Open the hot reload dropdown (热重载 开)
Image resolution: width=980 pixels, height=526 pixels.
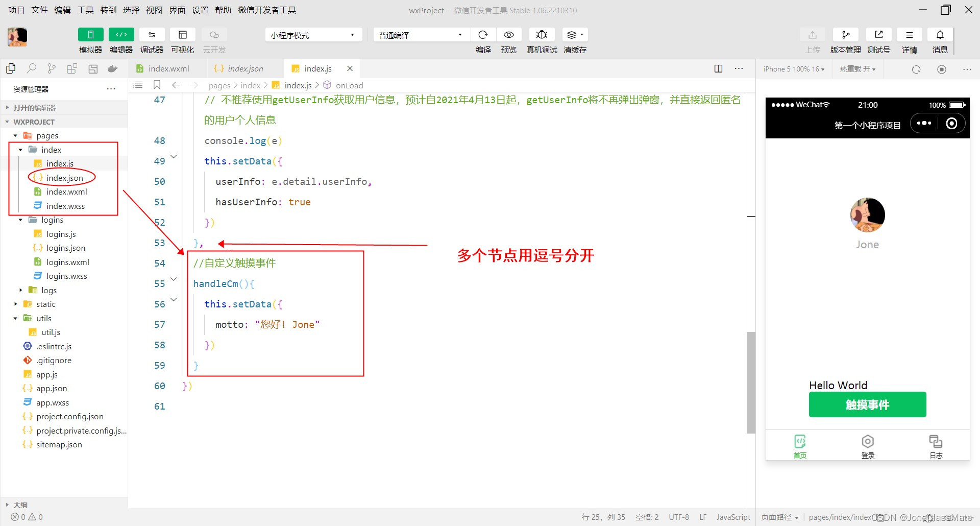(x=857, y=69)
